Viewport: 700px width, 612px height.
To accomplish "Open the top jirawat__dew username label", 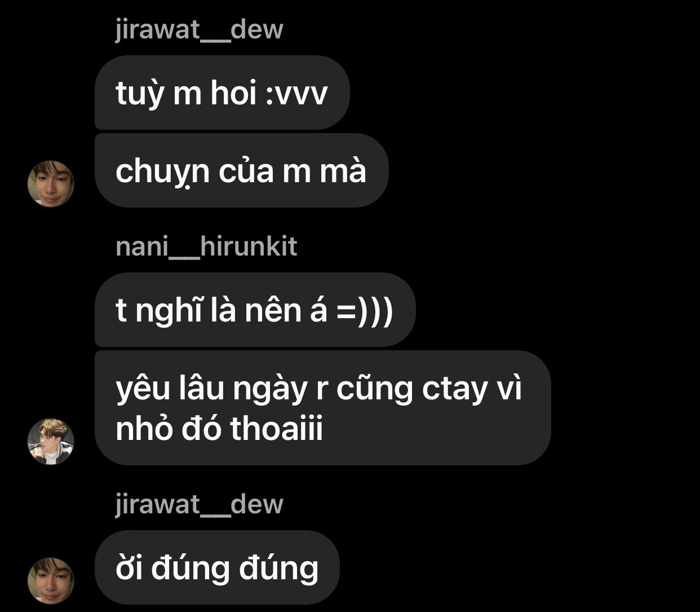I will 199,29.
